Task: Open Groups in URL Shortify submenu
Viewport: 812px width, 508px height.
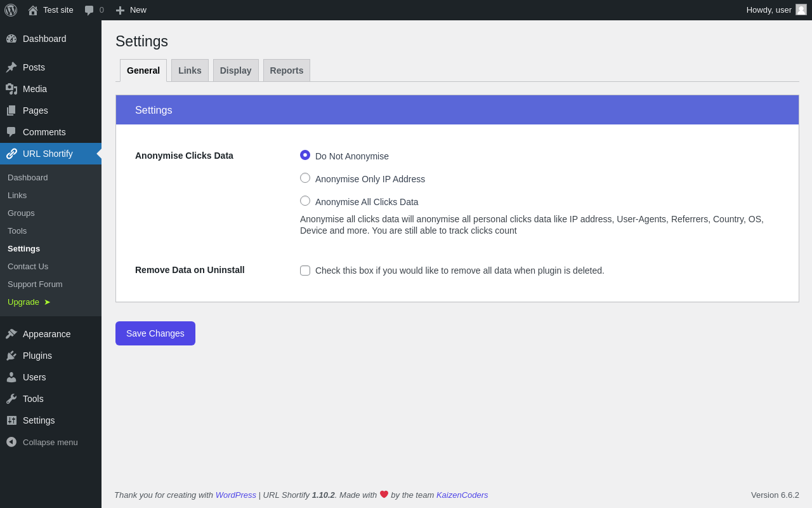Action: pyautogui.click(x=21, y=213)
